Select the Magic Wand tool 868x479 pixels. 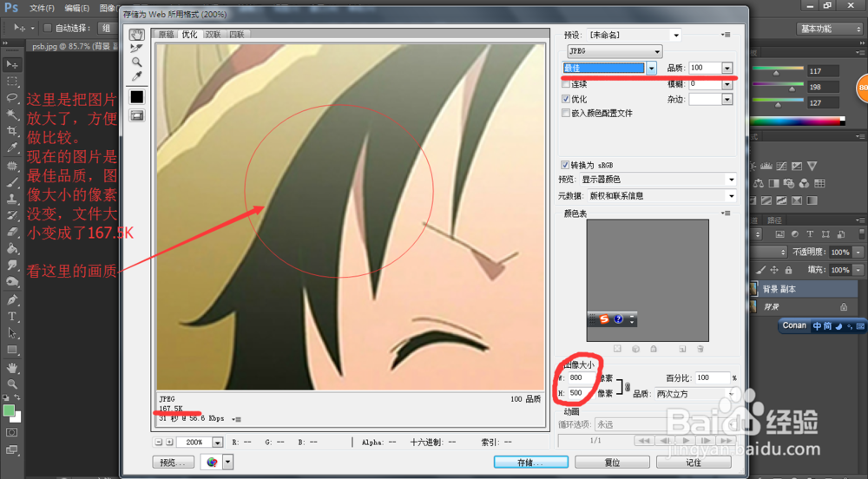click(x=11, y=115)
